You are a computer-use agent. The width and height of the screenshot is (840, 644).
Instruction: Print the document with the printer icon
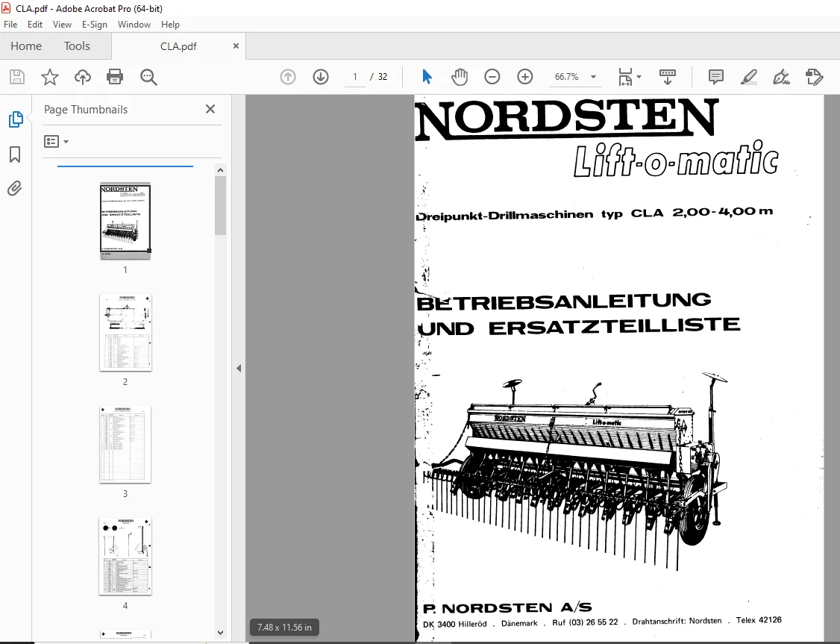click(115, 77)
